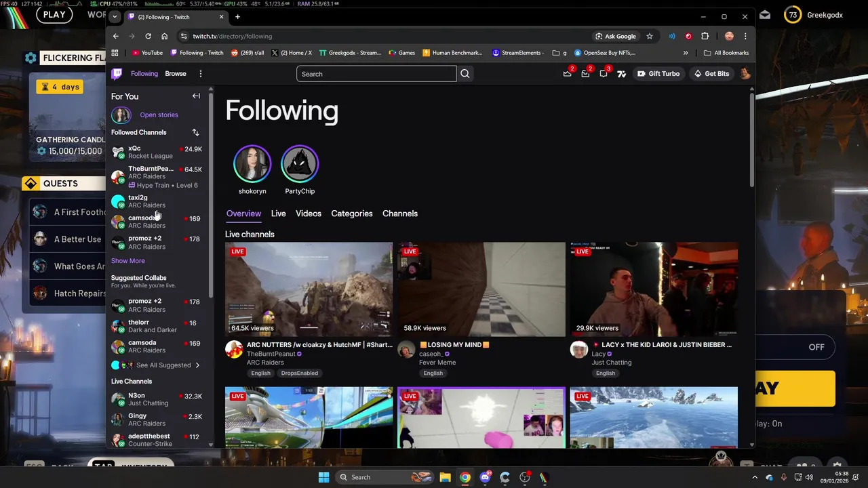Go back in browser history

(115, 36)
